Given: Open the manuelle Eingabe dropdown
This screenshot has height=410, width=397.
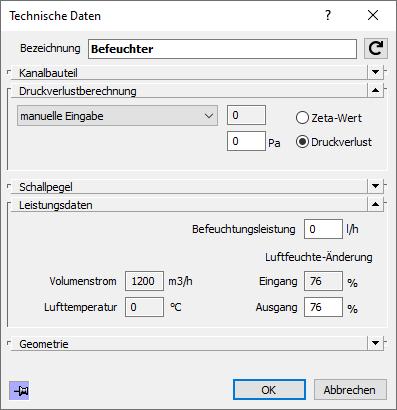Looking at the screenshot, I should pos(117,116).
